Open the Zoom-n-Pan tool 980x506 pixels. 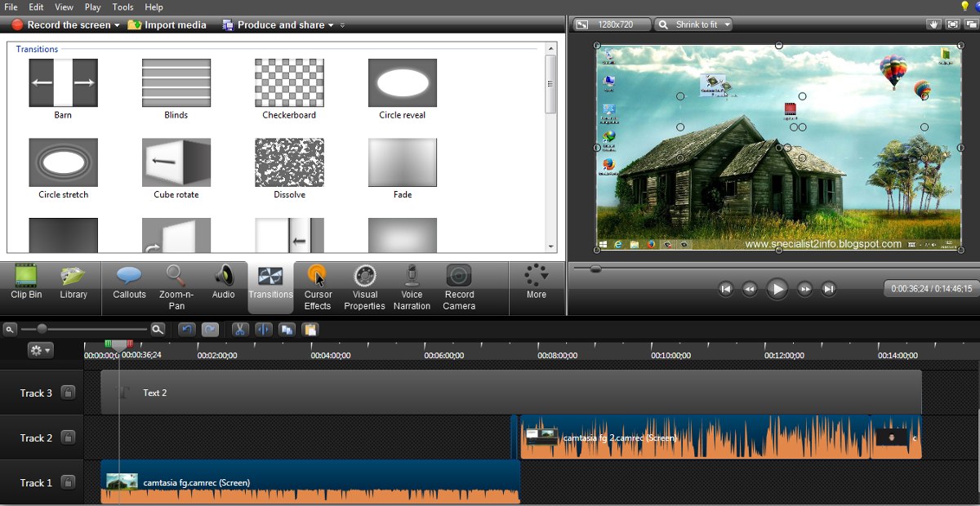176,288
